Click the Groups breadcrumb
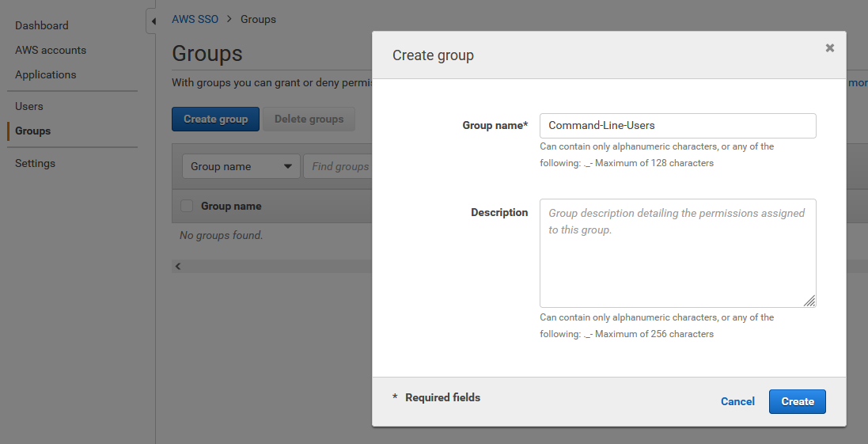The height and width of the screenshot is (444, 868). click(x=258, y=19)
